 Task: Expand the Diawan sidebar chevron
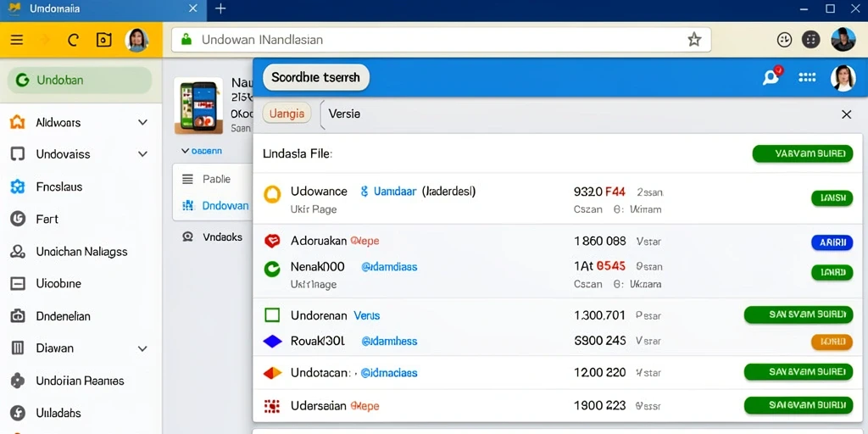click(142, 348)
